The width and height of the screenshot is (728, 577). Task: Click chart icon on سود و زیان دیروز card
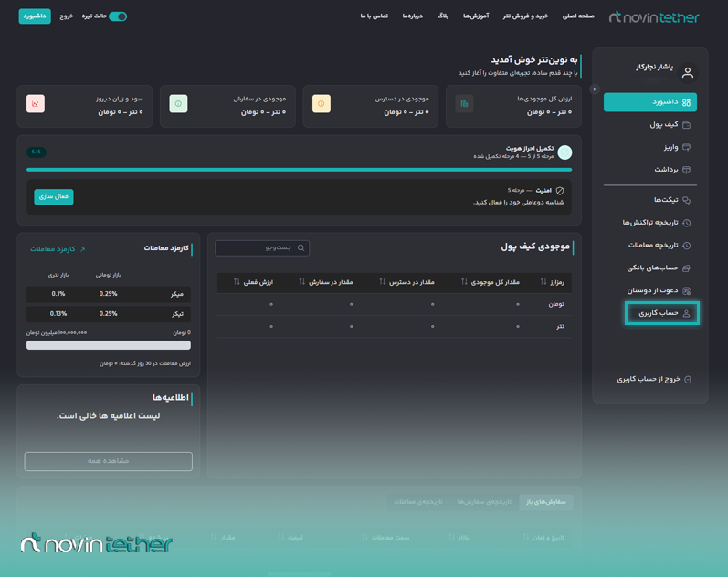(36, 103)
